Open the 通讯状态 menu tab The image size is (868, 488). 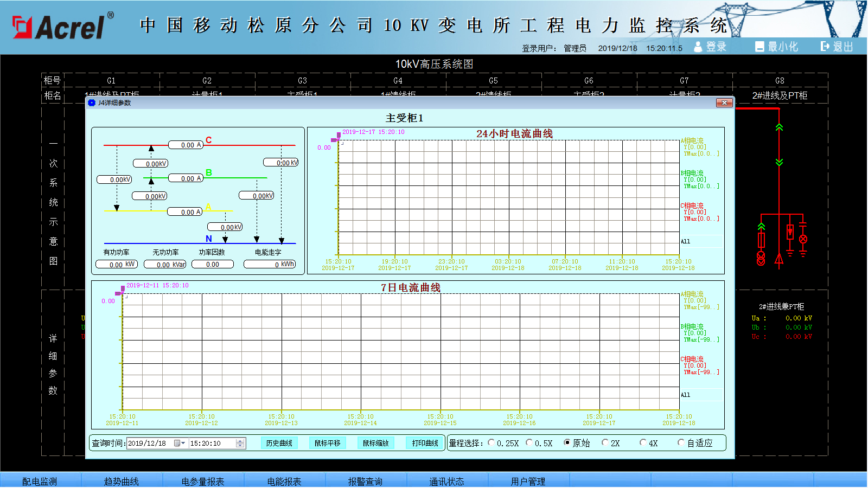[447, 481]
